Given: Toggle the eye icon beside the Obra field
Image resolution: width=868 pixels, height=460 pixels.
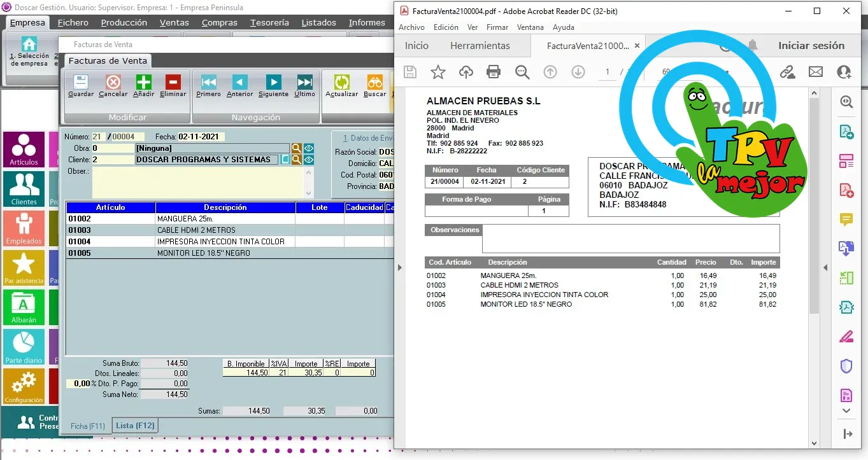Looking at the screenshot, I should [309, 148].
